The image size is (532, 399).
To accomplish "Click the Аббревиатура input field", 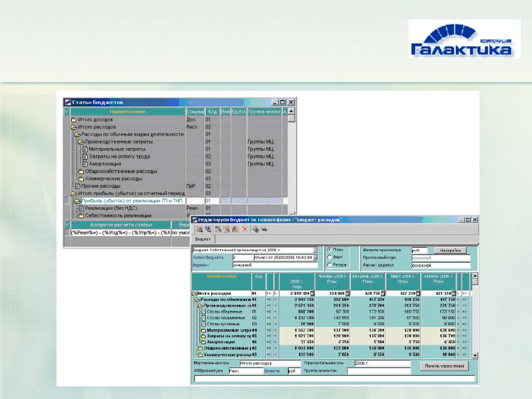I will click(x=245, y=371).
